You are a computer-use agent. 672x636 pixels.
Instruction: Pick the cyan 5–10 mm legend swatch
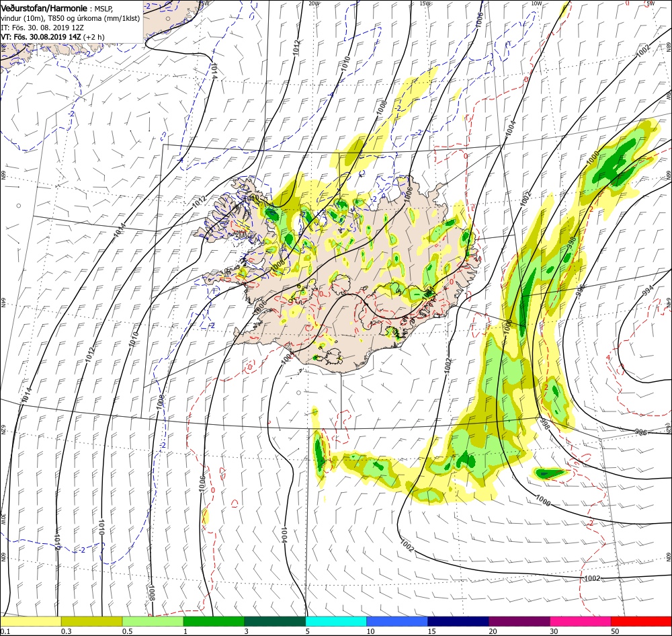point(336,621)
